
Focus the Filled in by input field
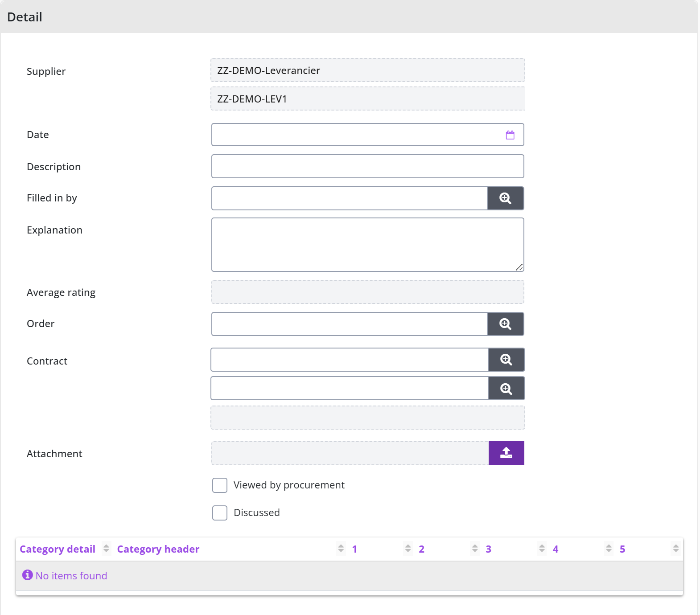click(x=350, y=198)
